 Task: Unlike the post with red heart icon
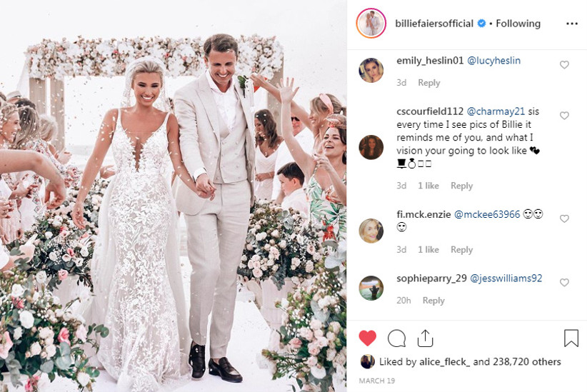click(367, 338)
